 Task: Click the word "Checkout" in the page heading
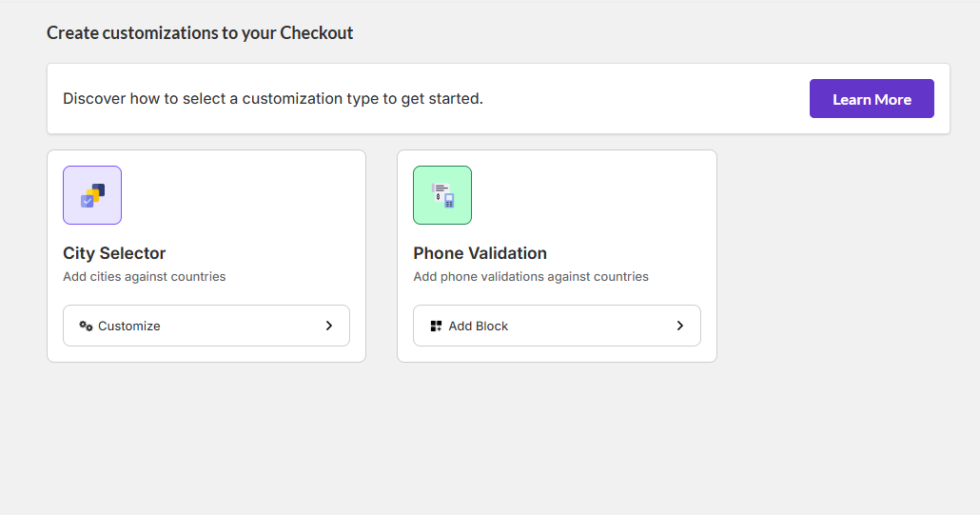point(316,33)
